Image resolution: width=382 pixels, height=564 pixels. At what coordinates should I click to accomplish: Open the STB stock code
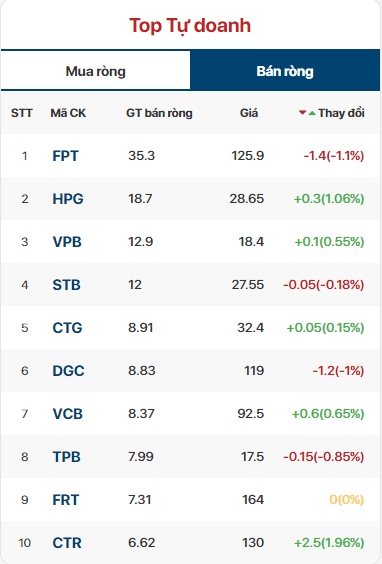[67, 285]
